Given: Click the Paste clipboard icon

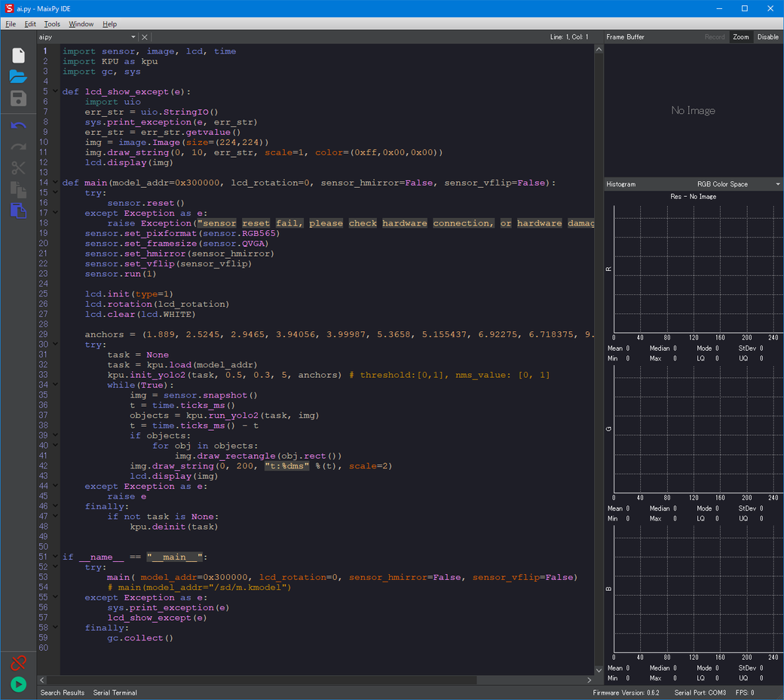Looking at the screenshot, I should (18, 210).
